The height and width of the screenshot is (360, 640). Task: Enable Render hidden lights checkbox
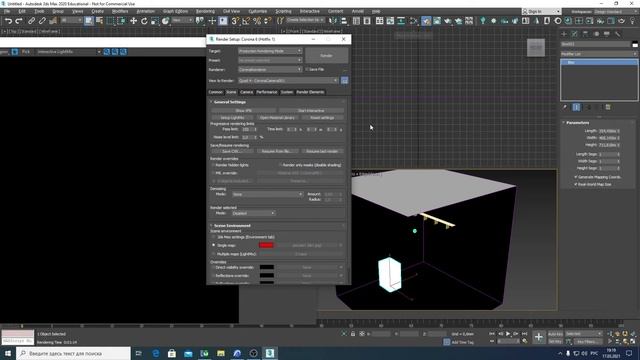click(x=213, y=165)
